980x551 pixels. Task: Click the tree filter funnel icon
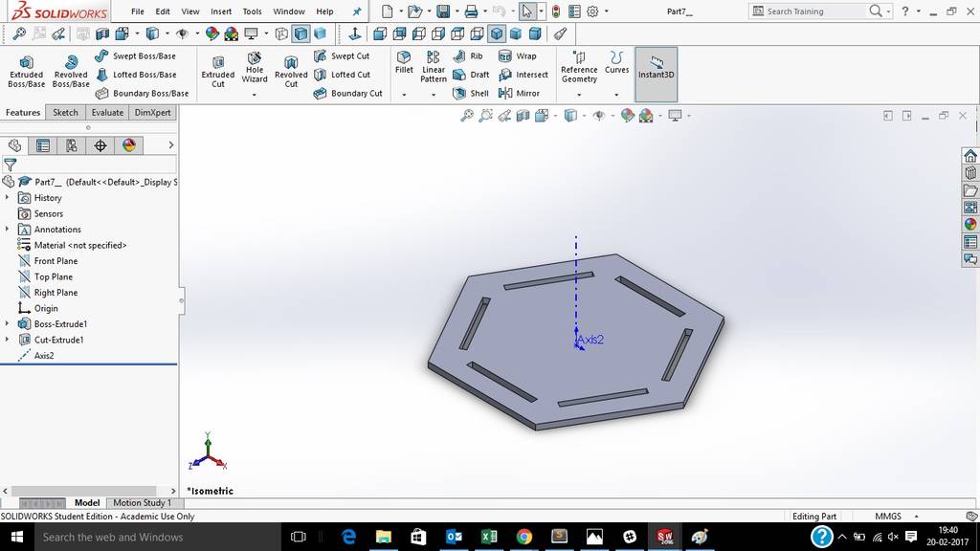10,165
